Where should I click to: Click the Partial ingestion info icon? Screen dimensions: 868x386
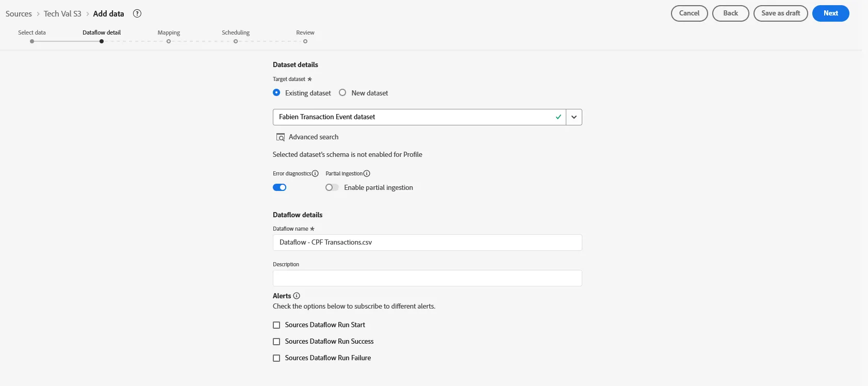click(x=367, y=173)
